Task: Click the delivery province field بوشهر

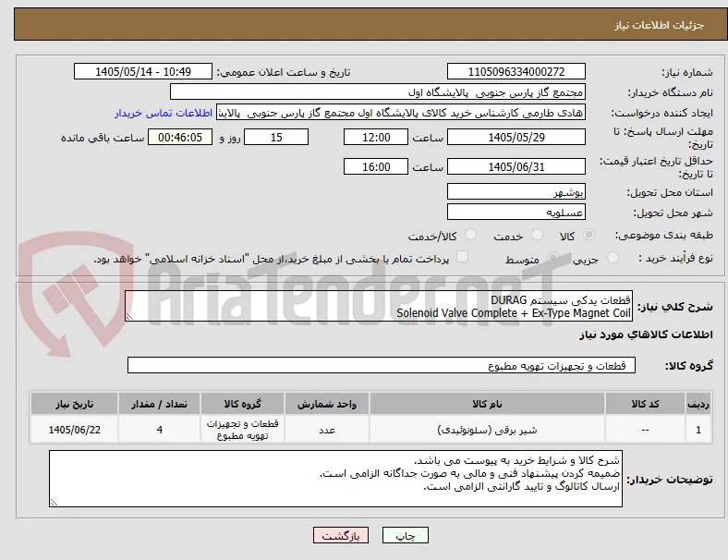Action: pos(516,192)
